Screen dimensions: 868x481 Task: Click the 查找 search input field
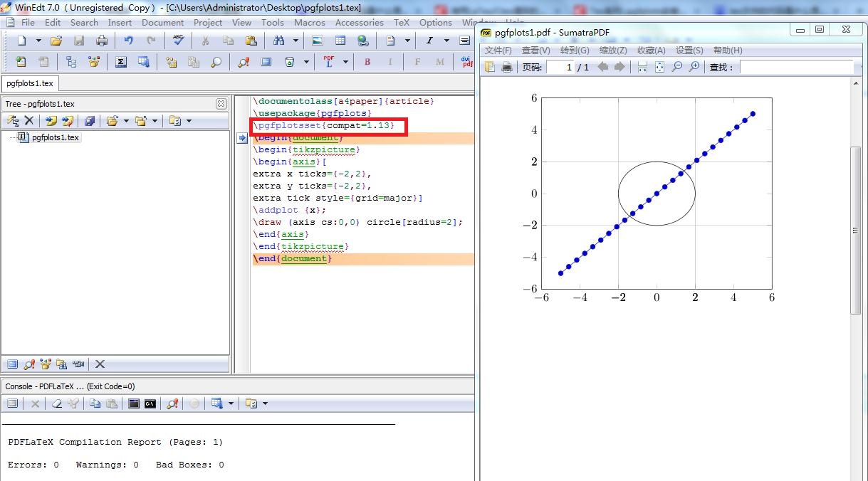pyautogui.click(x=795, y=67)
